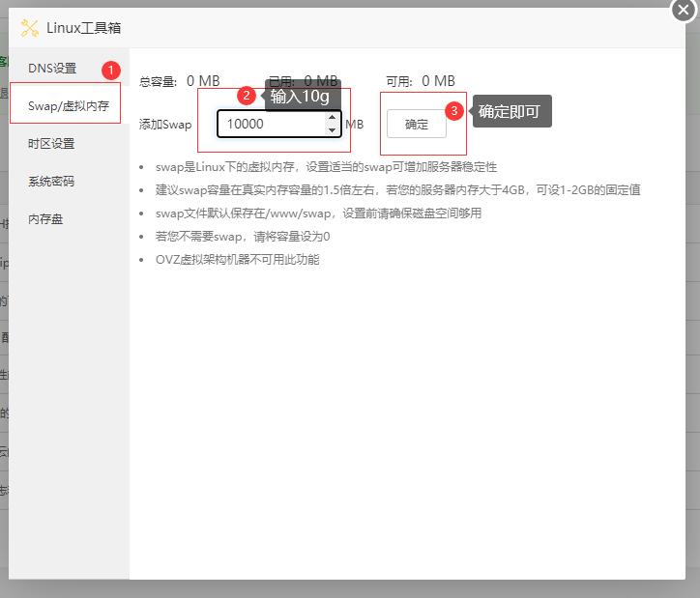Open the 系统密码 tab
The width and height of the screenshot is (700, 598).
click(51, 181)
